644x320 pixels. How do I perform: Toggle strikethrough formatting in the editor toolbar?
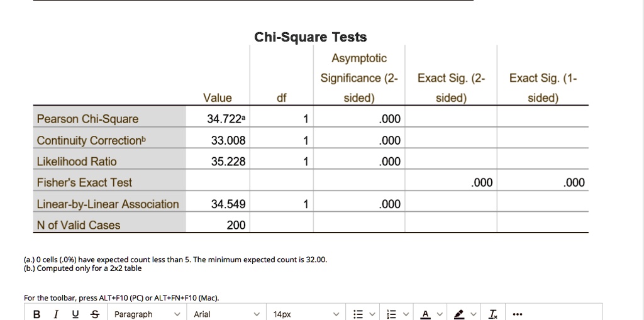95,314
